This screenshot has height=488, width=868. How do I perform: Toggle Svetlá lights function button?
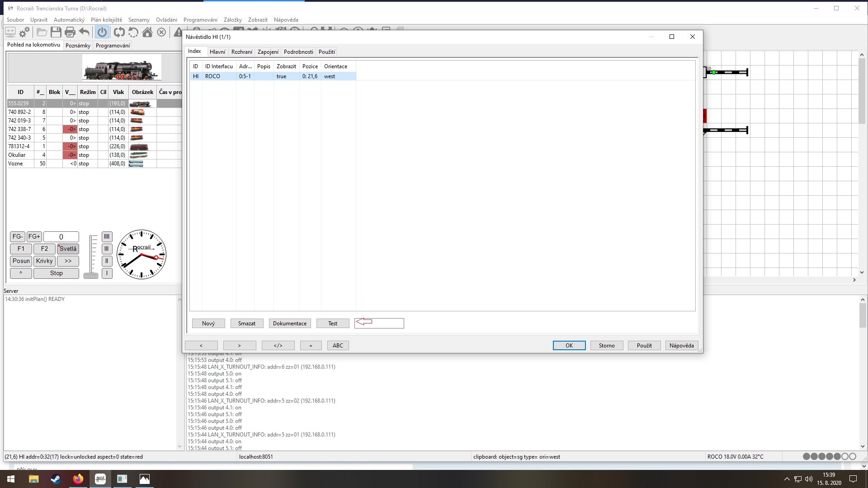tap(68, 249)
